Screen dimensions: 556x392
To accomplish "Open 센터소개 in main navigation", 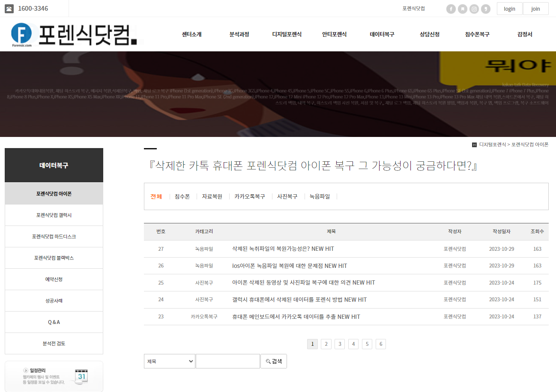I will 191,34.
